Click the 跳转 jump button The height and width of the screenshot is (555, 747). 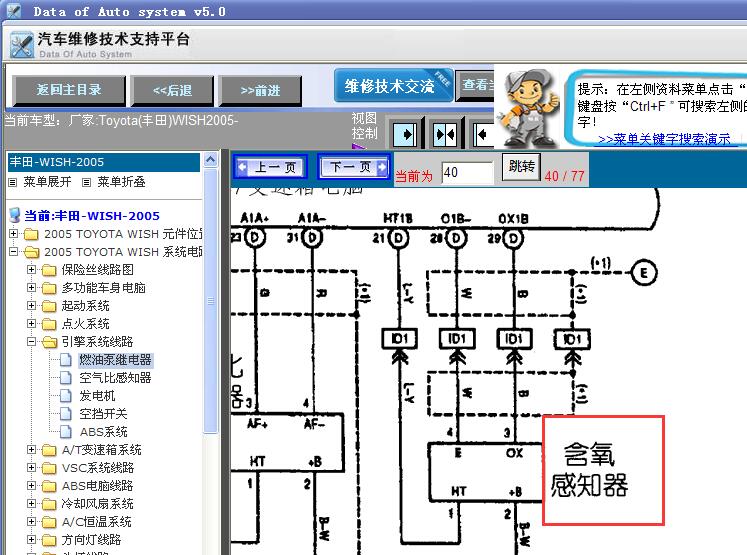[x=521, y=166]
